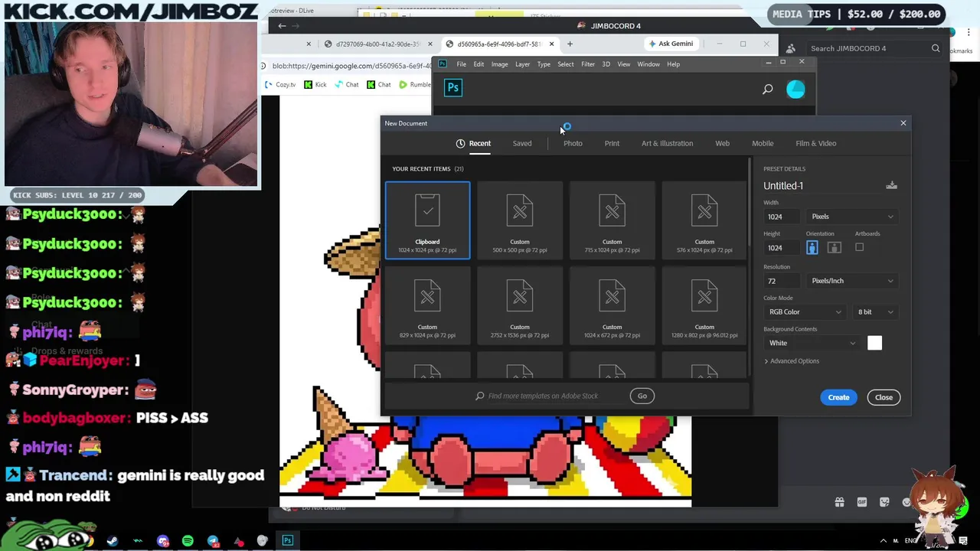Switch to the Saved tab

[522, 143]
